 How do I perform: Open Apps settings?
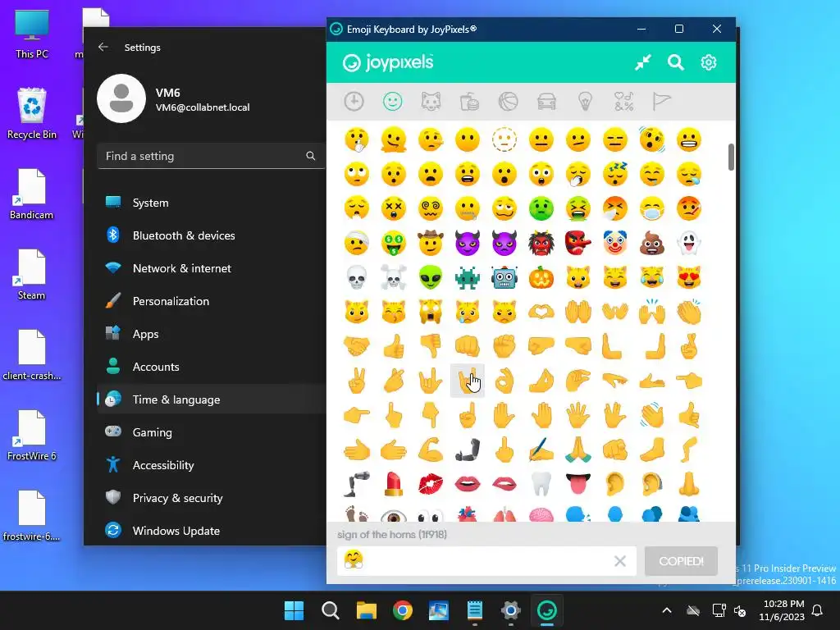211,334
